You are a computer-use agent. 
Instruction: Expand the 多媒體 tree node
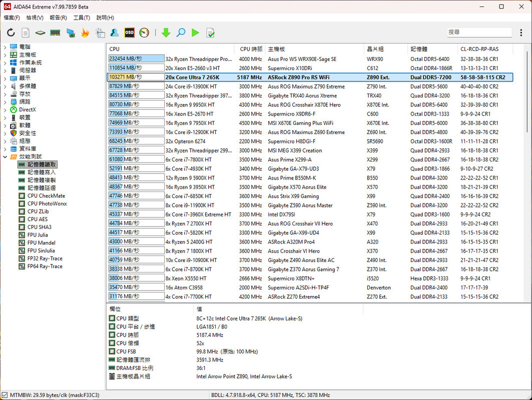click(x=5, y=86)
